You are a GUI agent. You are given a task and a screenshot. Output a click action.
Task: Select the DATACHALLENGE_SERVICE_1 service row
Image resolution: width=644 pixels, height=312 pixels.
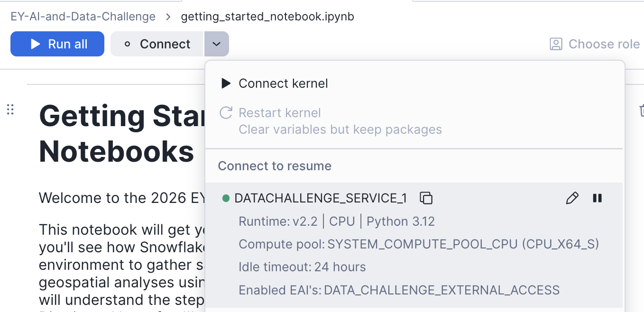point(414,245)
